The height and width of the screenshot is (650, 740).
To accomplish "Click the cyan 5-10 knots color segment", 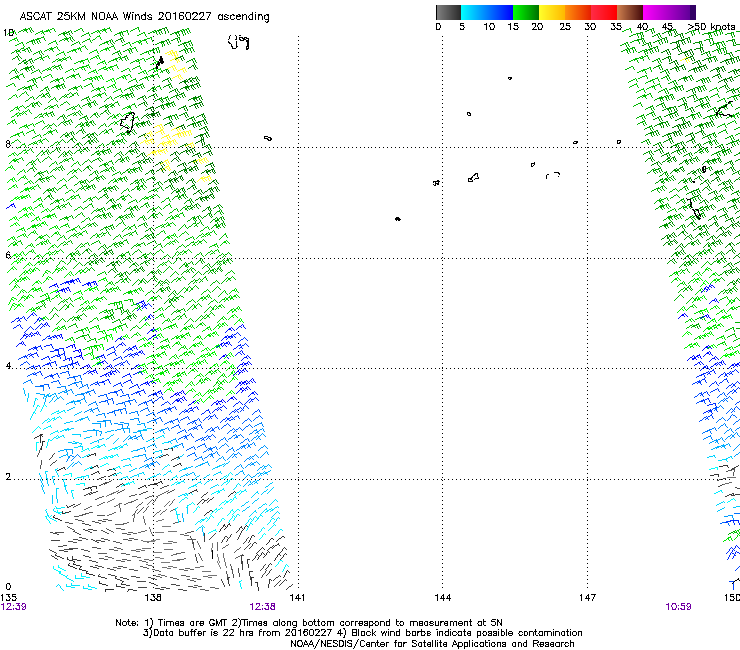I will (474, 12).
